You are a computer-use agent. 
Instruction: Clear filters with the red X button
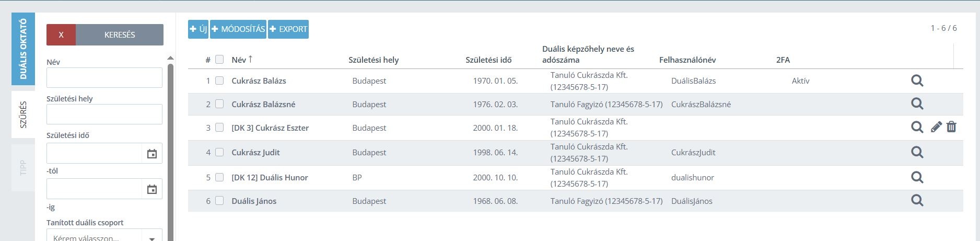coord(61,35)
